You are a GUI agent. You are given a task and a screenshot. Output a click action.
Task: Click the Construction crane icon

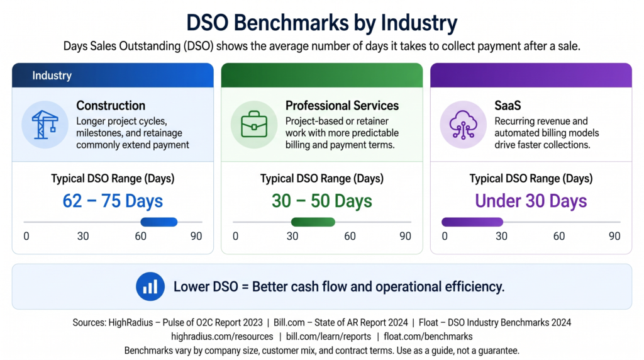coord(45,125)
